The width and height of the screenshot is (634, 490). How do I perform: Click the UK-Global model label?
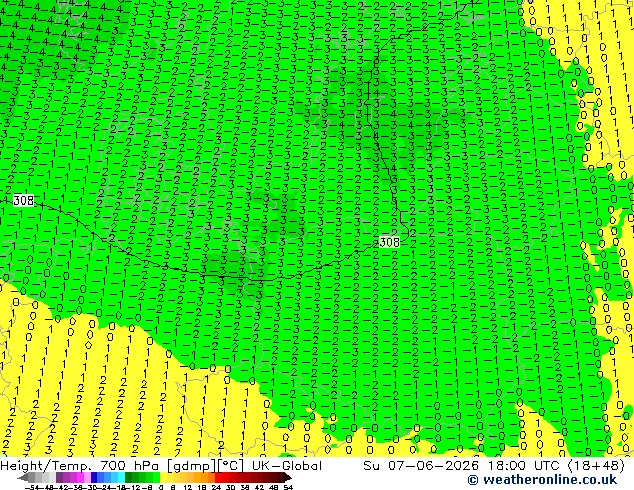coord(287,466)
